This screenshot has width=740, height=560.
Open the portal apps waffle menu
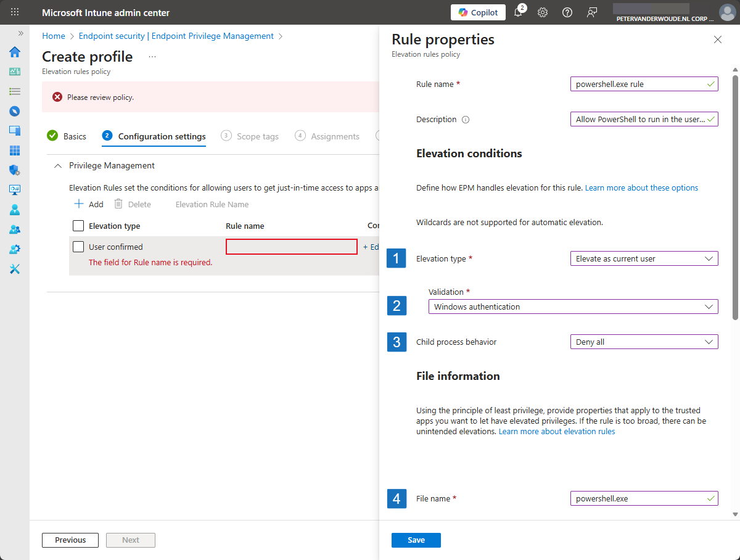15,12
